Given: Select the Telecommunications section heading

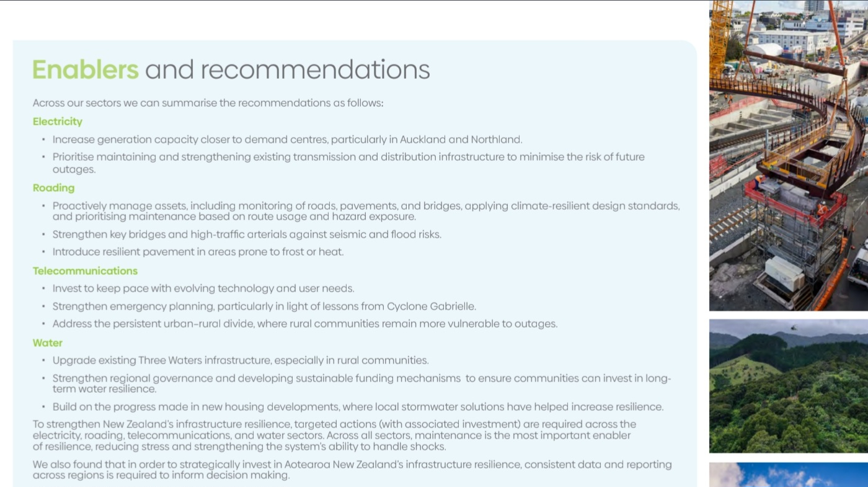Looking at the screenshot, I should (x=85, y=271).
